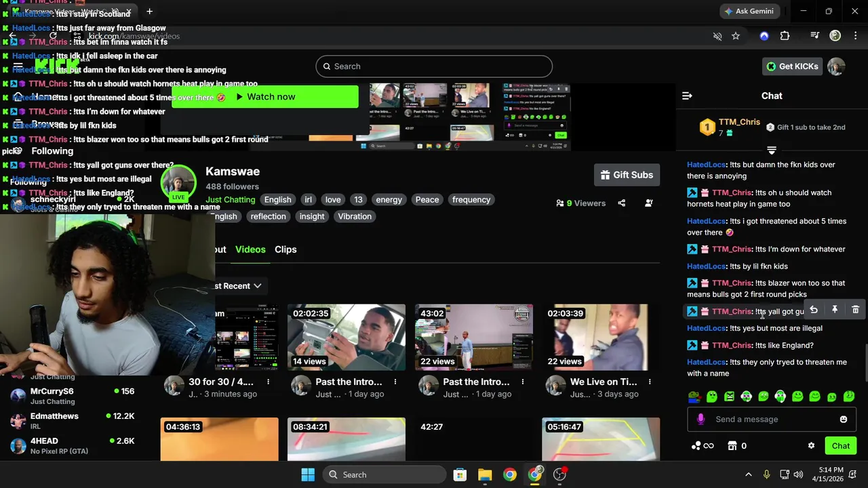Viewport: 868px width, 488px height.
Task: Click TTM_Chris on the leaderboard
Action: 739,122
